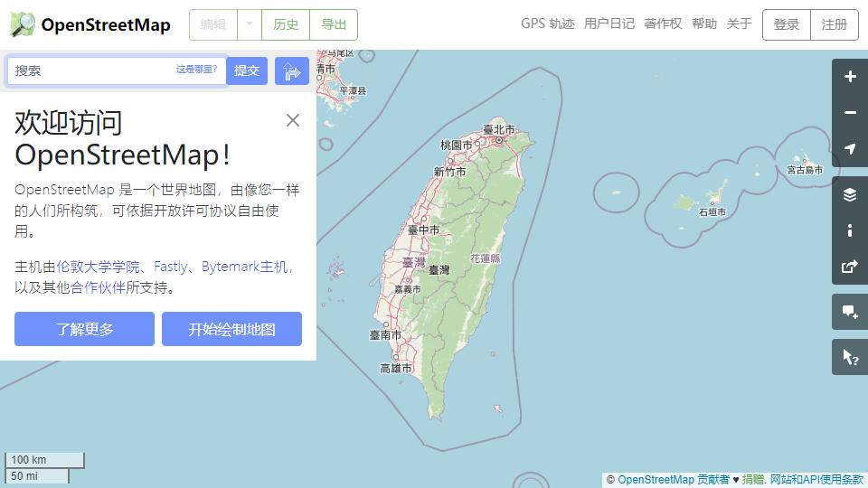Show my location with arrow icon
868x488 pixels.
click(850, 148)
